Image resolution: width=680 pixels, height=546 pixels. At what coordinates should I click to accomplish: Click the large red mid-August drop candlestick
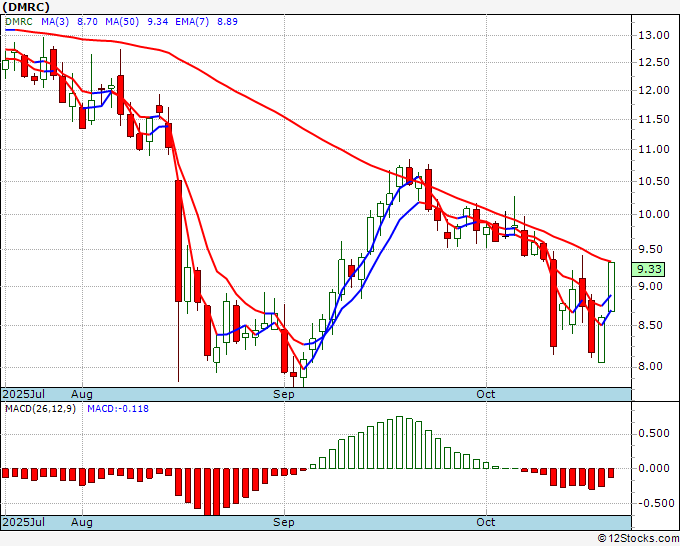pos(178,241)
